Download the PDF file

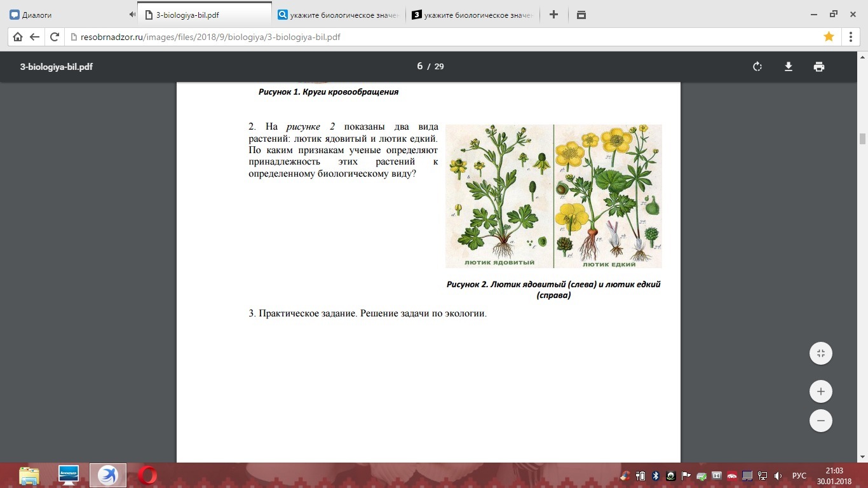pyautogui.click(x=789, y=67)
